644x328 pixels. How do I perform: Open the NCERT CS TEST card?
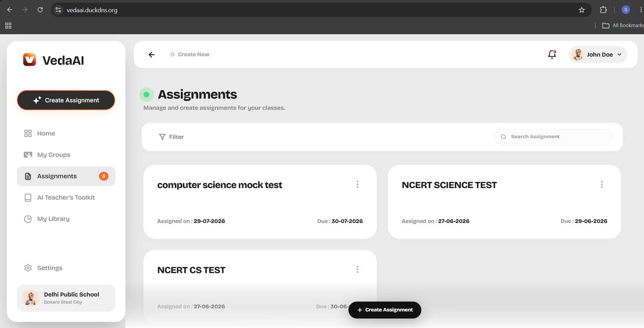[260, 287]
